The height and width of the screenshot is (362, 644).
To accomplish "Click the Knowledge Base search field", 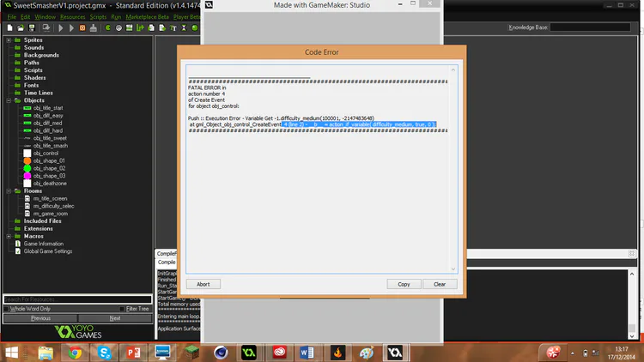I will point(590,27).
